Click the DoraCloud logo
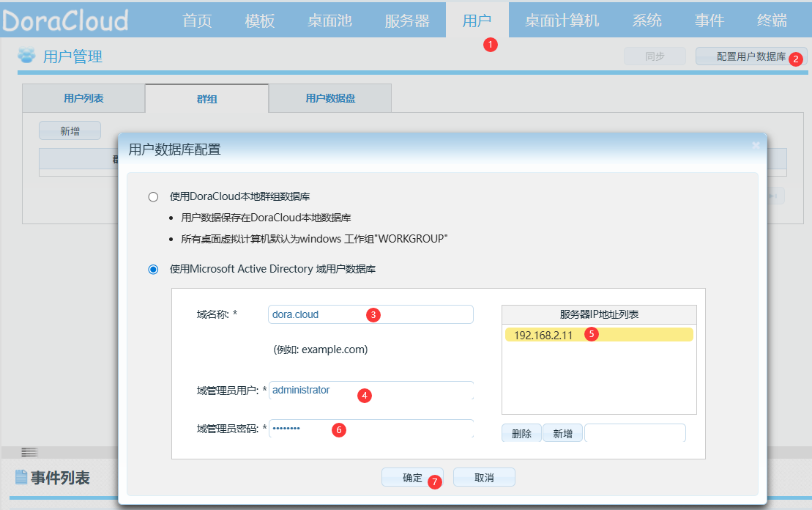The width and height of the screenshot is (812, 510). [64, 21]
